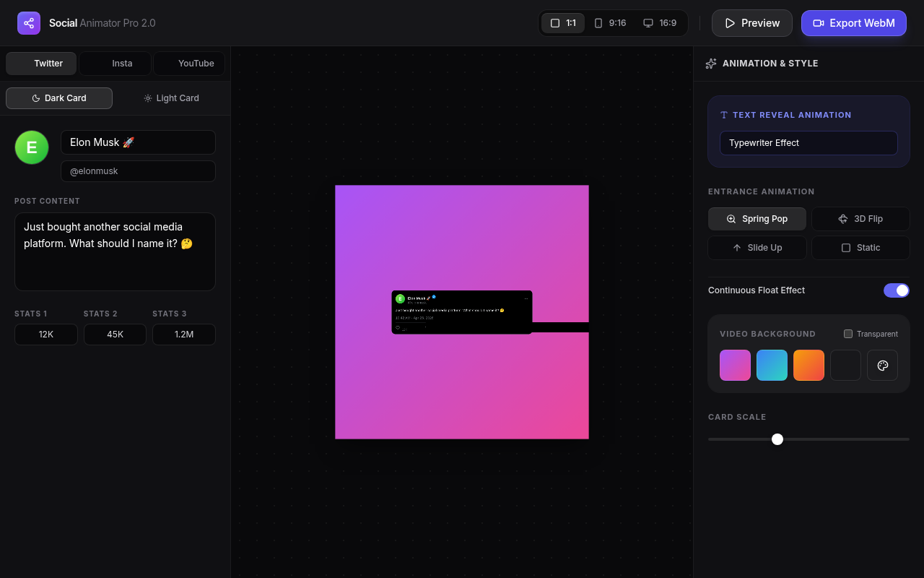
Task: Choose the Spring Pop entrance animation
Action: 757,218
